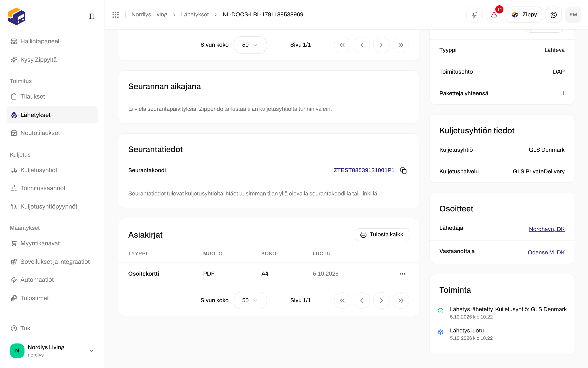The width and height of the screenshot is (588, 368).
Task: Go to next page in Asiakirjat pagination
Action: pyautogui.click(x=381, y=300)
